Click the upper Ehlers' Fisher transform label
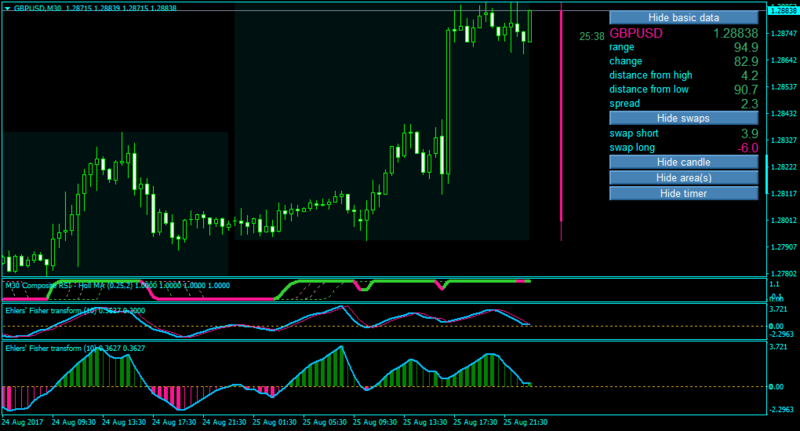Image resolution: width=800 pixels, height=431 pixels. (x=75, y=311)
